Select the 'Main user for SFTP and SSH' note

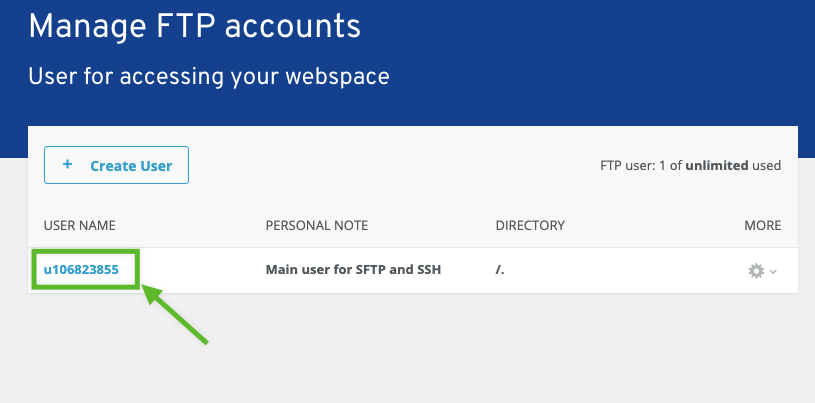[353, 270]
